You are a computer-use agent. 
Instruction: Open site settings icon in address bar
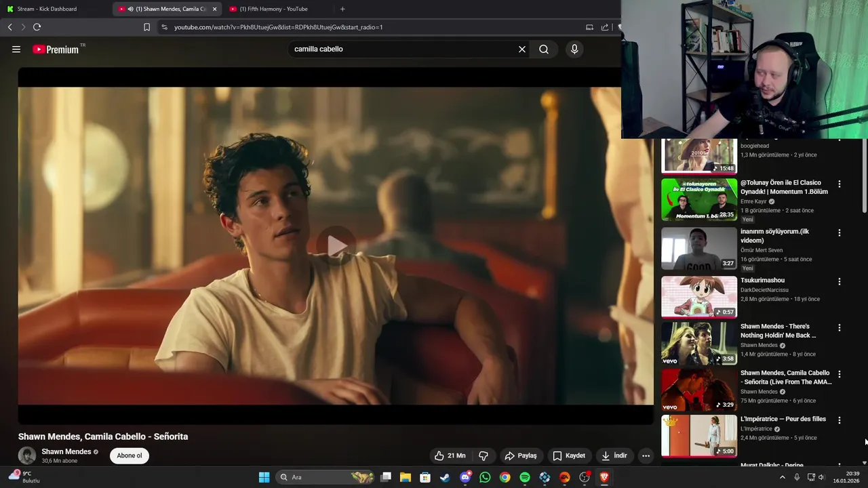164,27
